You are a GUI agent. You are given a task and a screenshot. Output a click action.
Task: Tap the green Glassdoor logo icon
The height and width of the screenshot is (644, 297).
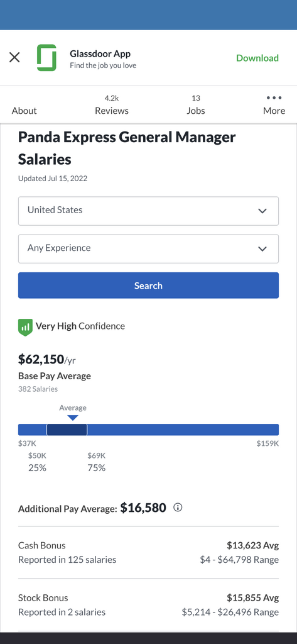46,57
